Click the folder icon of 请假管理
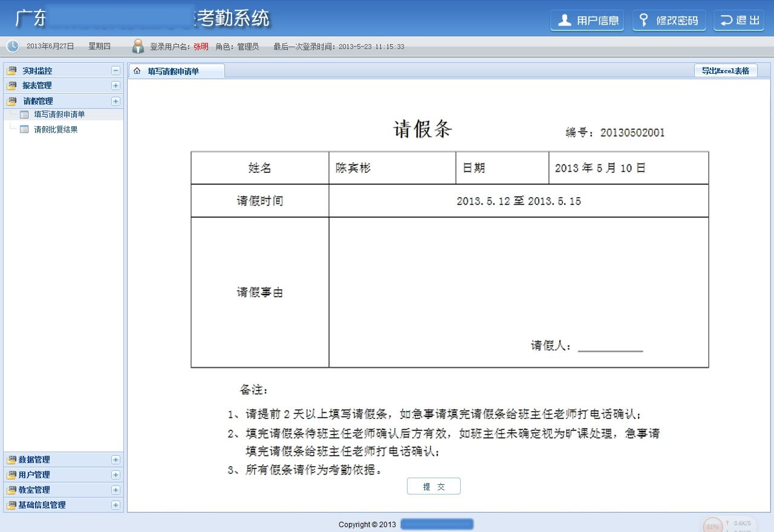774x532 pixels. pos(11,101)
